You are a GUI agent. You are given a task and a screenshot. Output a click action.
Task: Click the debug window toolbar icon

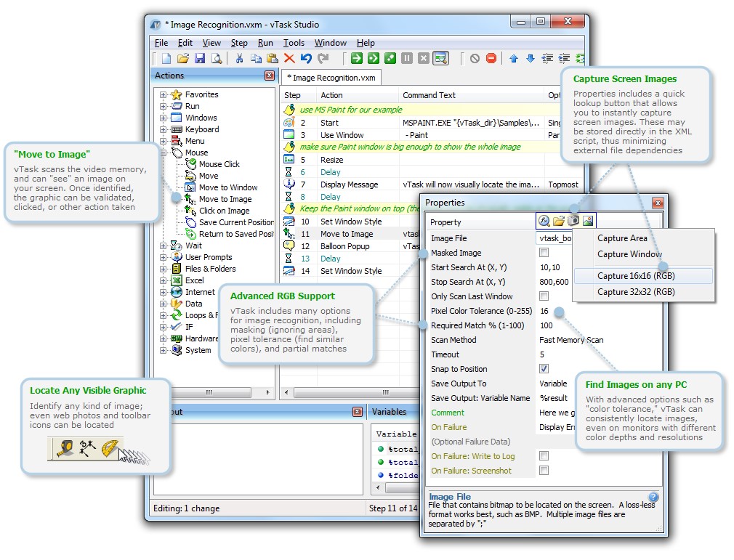pos(440,59)
